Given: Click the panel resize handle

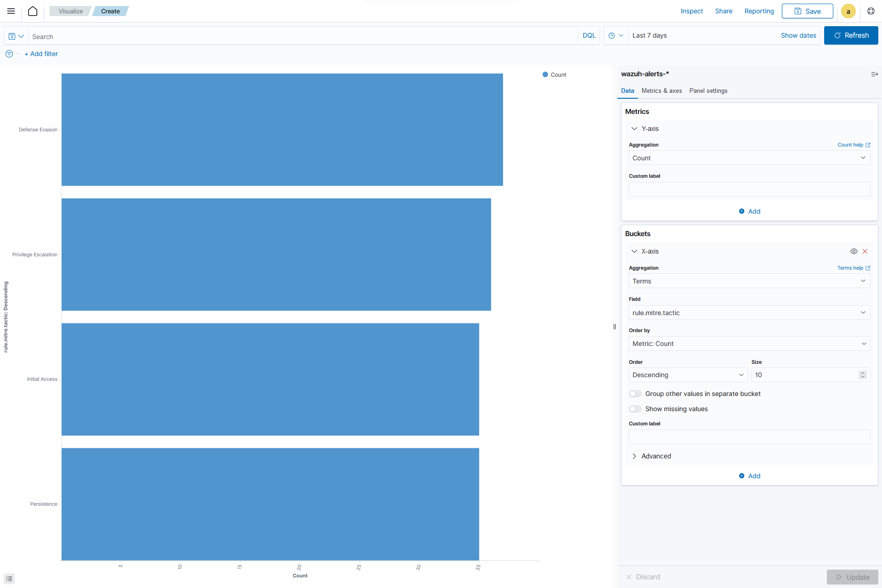Looking at the screenshot, I should click(x=615, y=327).
